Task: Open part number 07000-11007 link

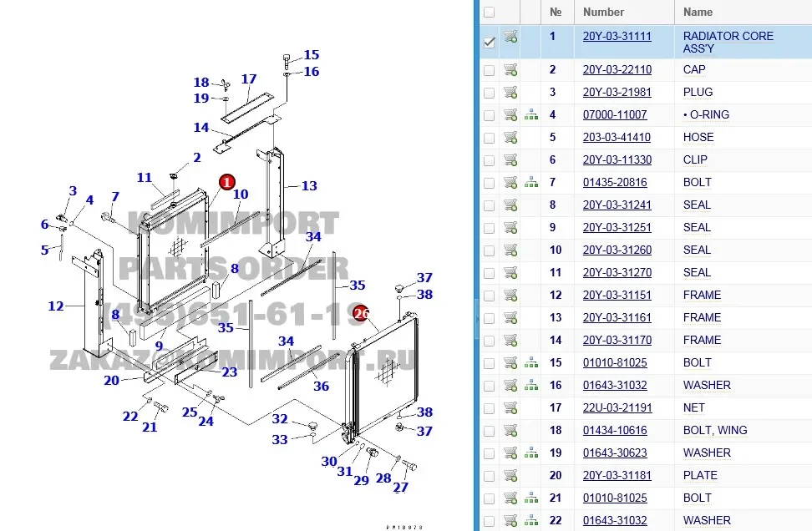Action: click(x=615, y=114)
